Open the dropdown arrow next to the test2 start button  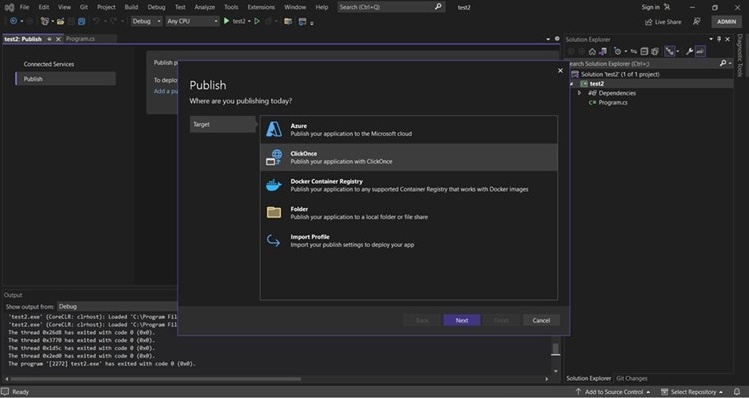coord(249,22)
